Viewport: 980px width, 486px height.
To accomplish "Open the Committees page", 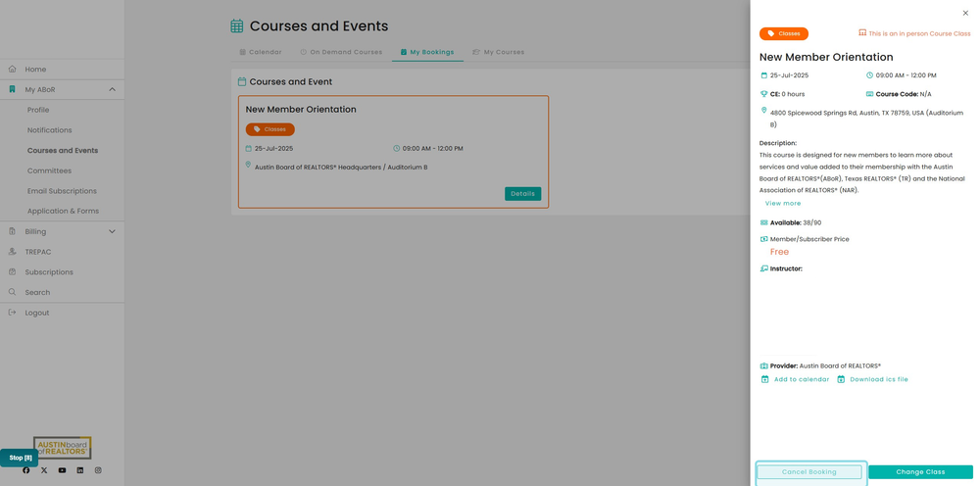I will 49,170.
